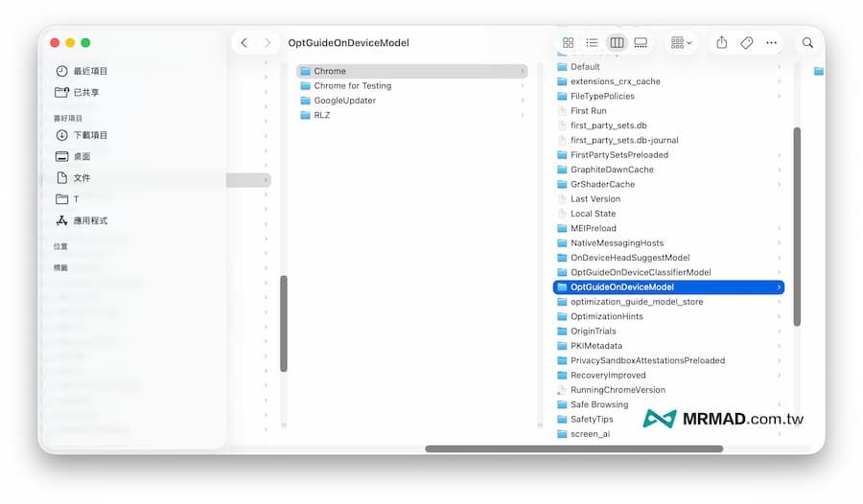Image resolution: width=863 pixels, height=504 pixels.
Task: Select the OptimizationHints folder
Action: [x=668, y=316]
